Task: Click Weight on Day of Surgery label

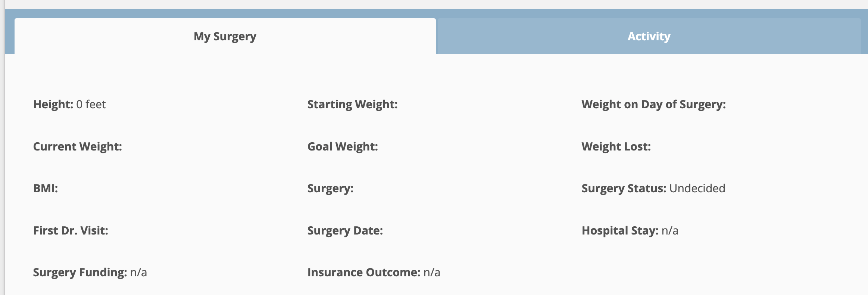Action: 653,105
